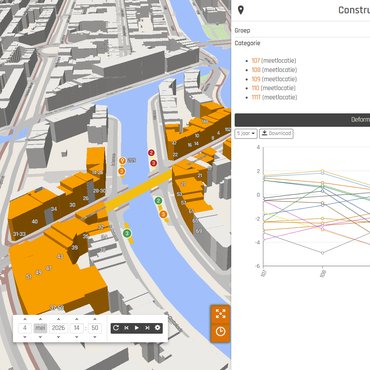
Task: Select orange building labeled 40
Action: [x=35, y=221]
